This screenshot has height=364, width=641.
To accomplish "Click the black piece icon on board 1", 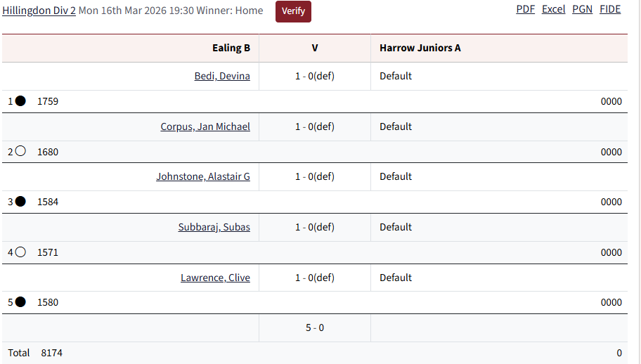I will point(20,101).
